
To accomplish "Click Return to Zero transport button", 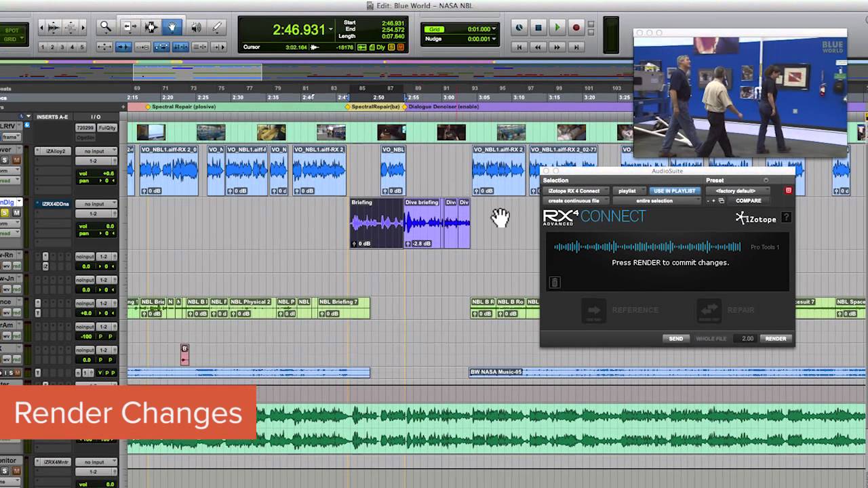I will [x=519, y=47].
